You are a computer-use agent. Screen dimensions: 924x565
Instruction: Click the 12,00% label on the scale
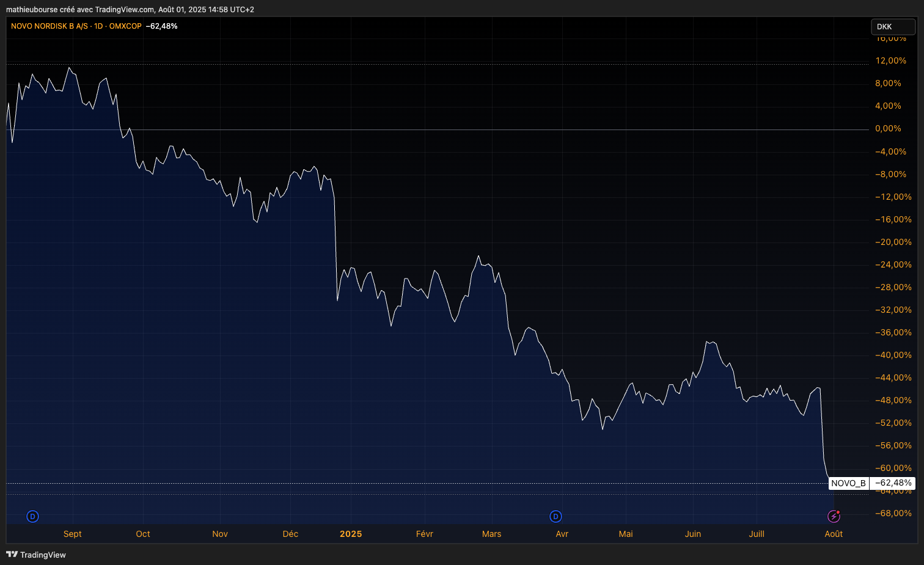click(891, 60)
